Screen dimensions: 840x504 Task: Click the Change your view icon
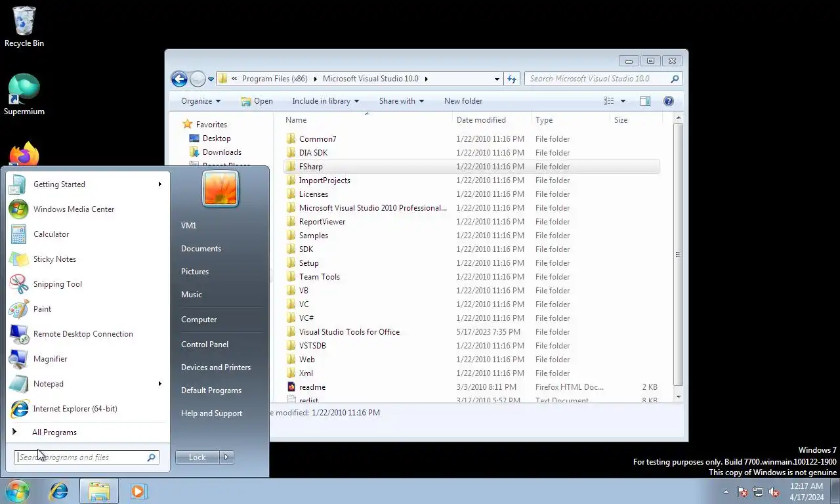coord(609,101)
